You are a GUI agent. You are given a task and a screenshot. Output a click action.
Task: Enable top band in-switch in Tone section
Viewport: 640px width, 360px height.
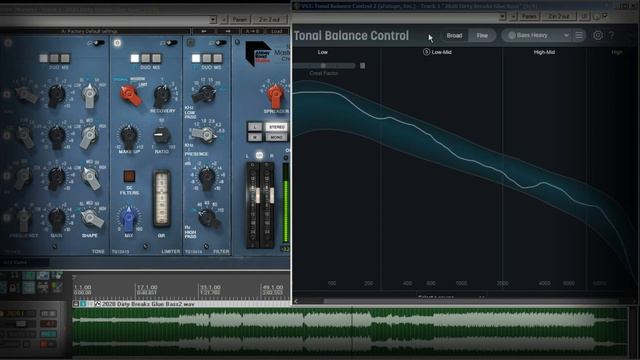click(x=7, y=95)
